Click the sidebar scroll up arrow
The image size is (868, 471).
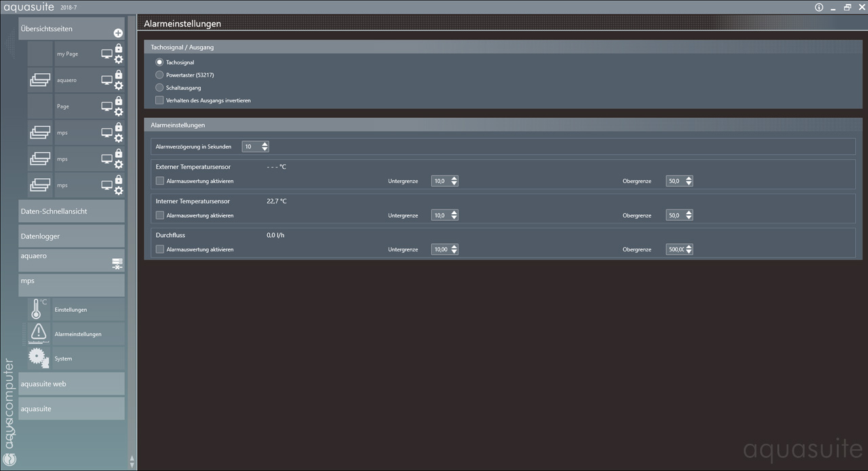click(x=132, y=457)
